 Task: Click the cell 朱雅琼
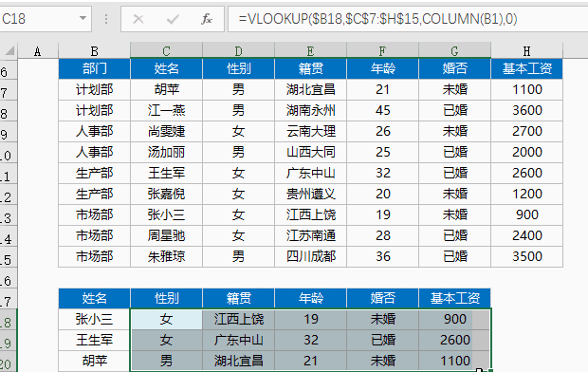click(x=166, y=257)
